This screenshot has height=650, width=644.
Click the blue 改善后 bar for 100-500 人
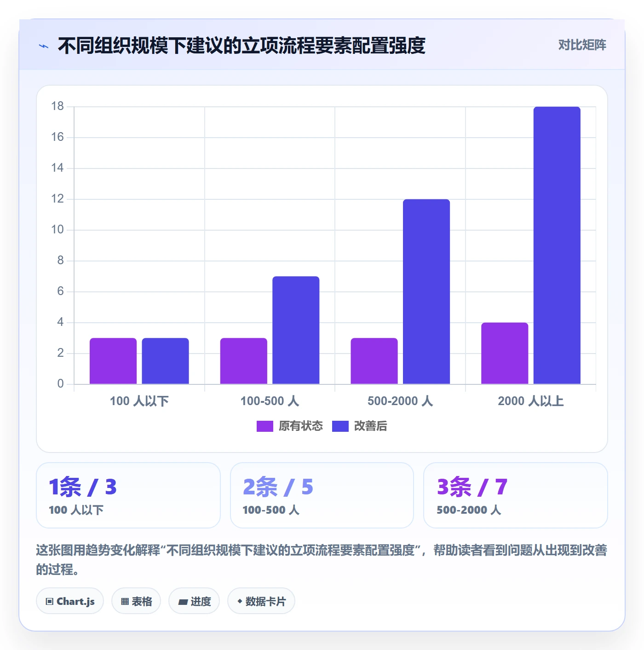[x=296, y=330]
